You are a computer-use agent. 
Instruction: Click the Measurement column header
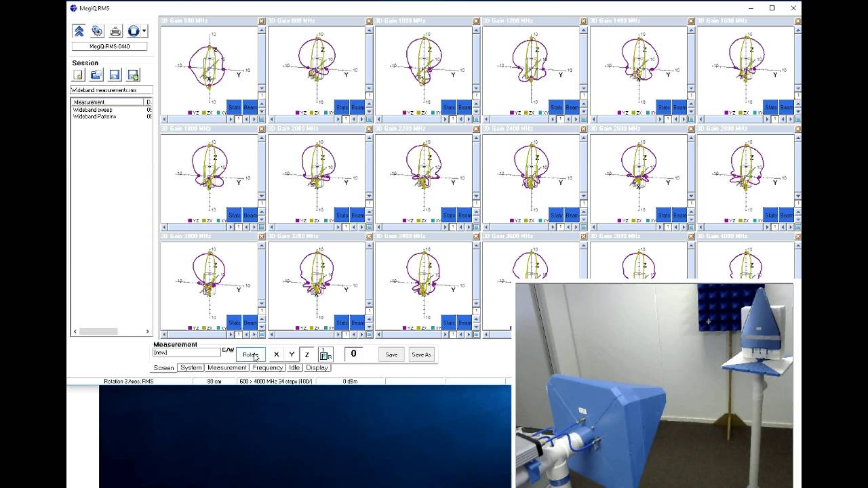pyautogui.click(x=108, y=102)
